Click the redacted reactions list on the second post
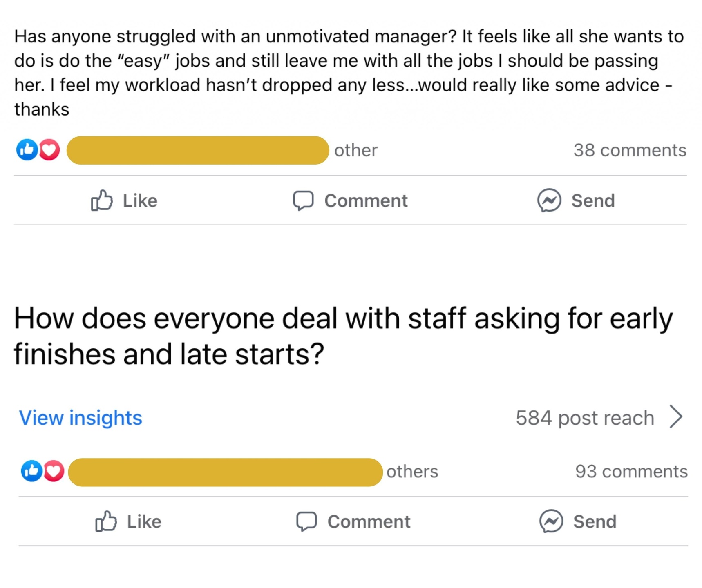The height and width of the screenshot is (588, 702). click(x=225, y=472)
